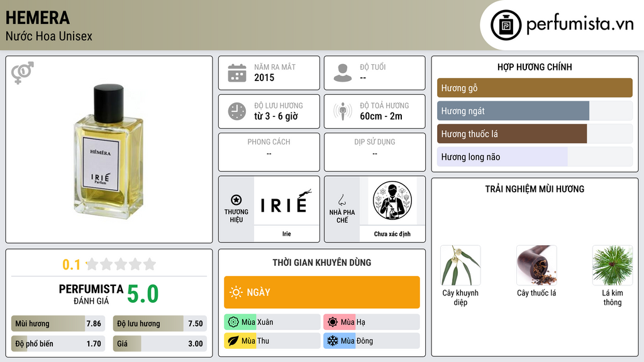644x362 pixels.
Task: Click the star badge icon above Thương hiệu
Action: pos(236,200)
